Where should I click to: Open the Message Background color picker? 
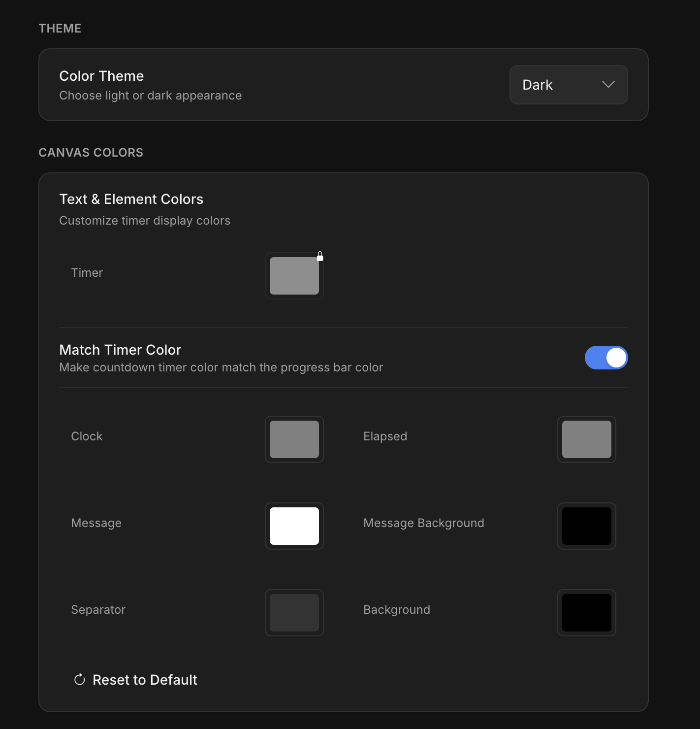pos(586,526)
